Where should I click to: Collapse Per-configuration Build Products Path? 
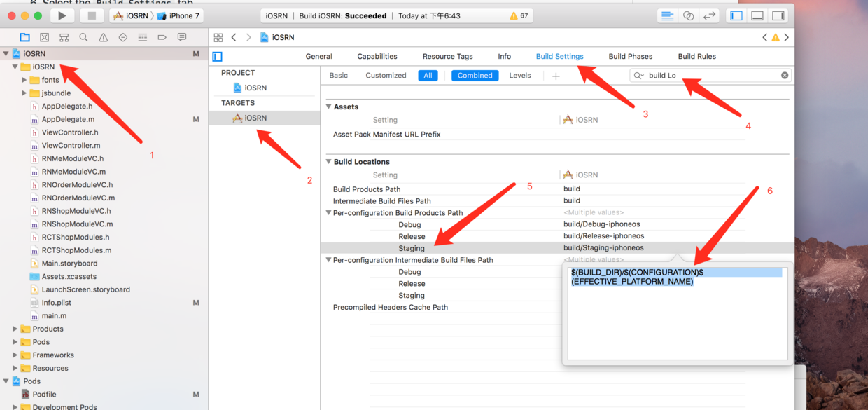329,213
